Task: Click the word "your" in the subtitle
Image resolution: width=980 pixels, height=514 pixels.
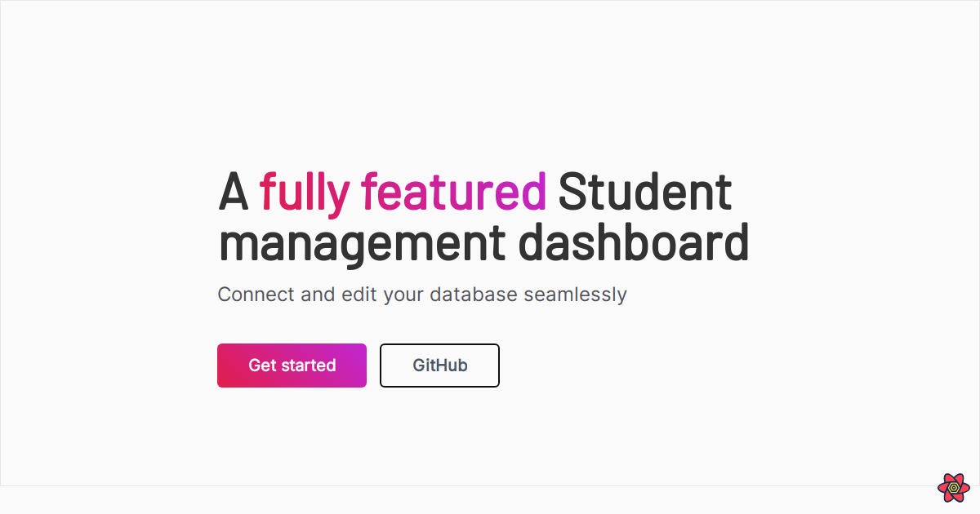Action: pos(403,295)
